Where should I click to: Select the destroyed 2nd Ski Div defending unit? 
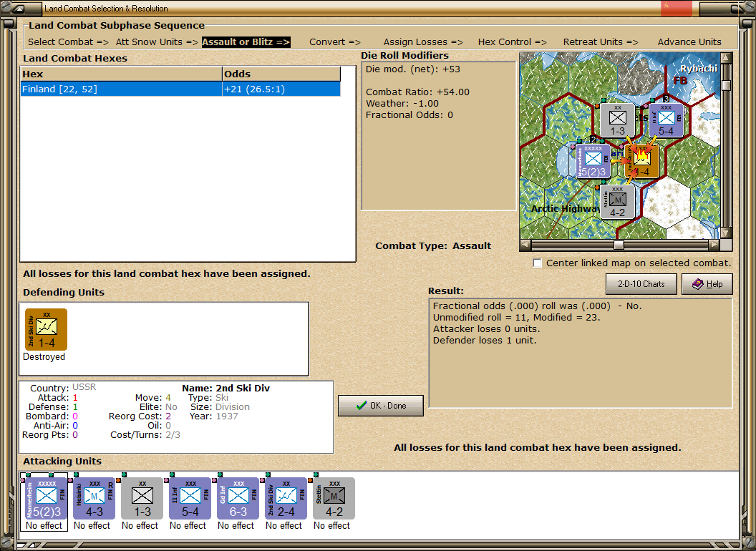[47, 330]
